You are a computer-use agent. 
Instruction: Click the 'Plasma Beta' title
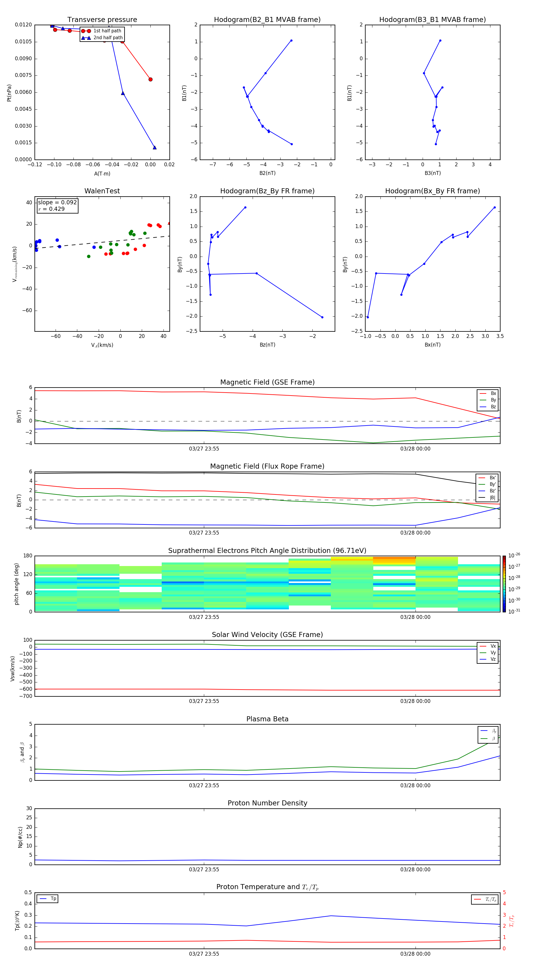point(267,719)
